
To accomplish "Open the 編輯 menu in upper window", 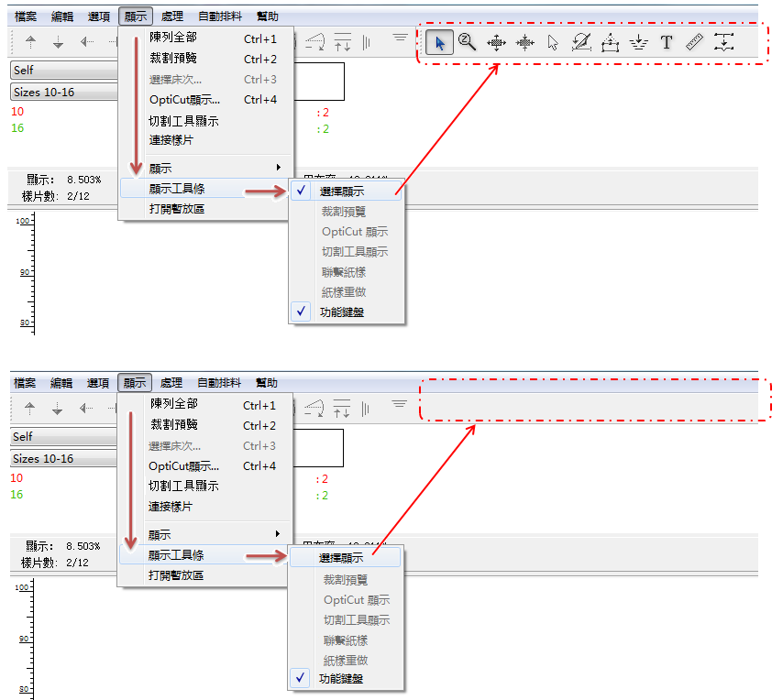I will (62, 16).
